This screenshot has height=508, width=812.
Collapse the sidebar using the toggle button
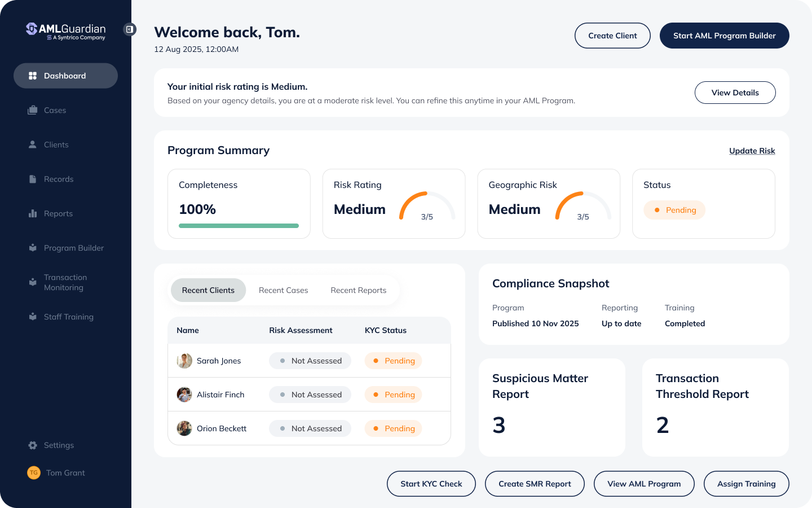tap(130, 29)
